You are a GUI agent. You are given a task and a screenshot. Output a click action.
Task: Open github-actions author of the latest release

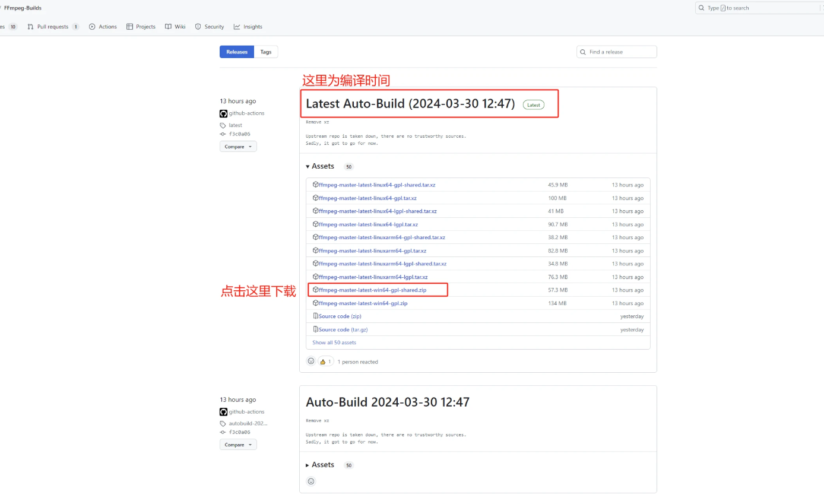pos(246,113)
